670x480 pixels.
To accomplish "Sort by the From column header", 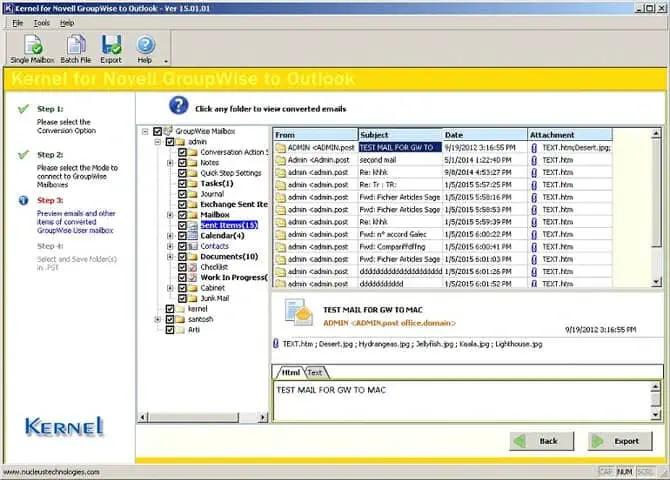I will click(315, 135).
